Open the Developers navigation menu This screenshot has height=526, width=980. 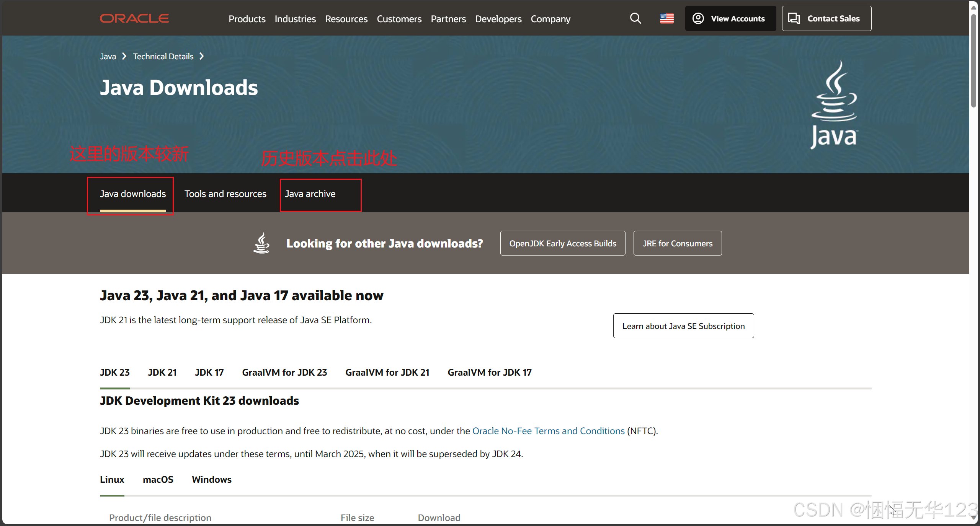(x=498, y=19)
